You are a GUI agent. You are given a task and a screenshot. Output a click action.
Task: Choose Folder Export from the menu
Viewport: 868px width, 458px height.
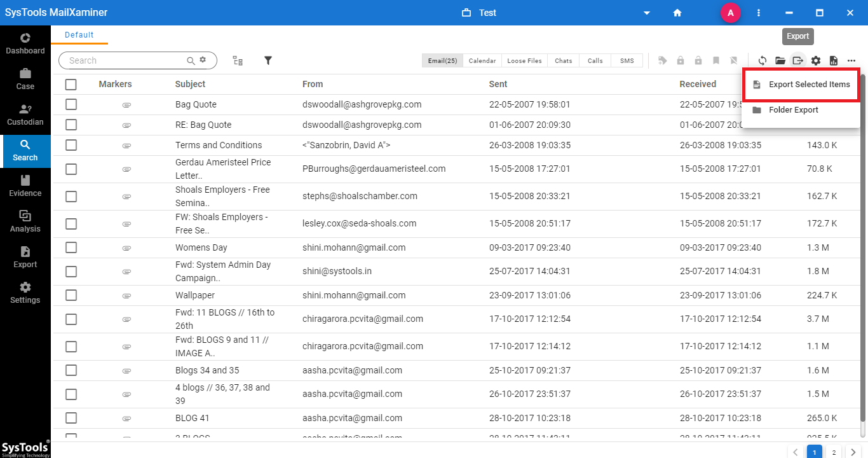[801, 110]
